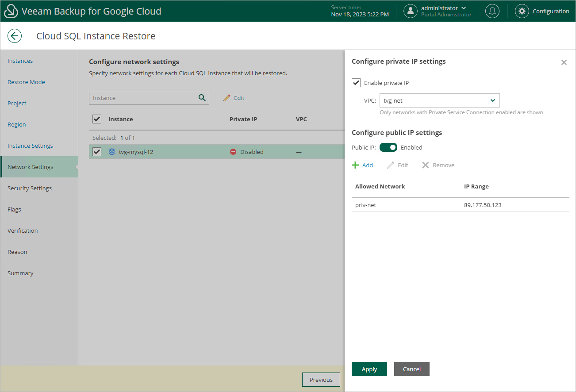This screenshot has width=576, height=392.
Task: Go to the Restore Mode step
Action: 26,82
